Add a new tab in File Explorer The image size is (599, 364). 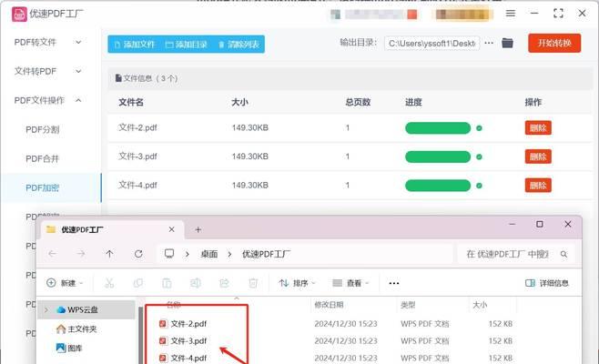(198, 229)
